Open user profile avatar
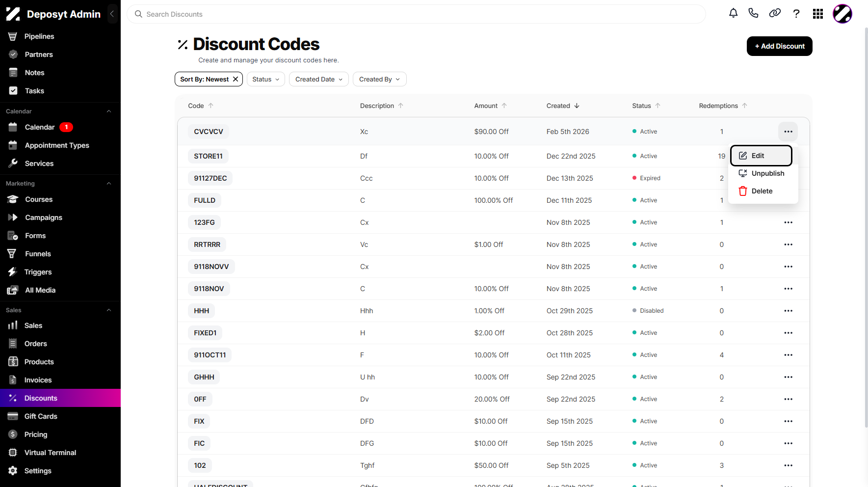The height and width of the screenshot is (487, 868). (x=842, y=14)
